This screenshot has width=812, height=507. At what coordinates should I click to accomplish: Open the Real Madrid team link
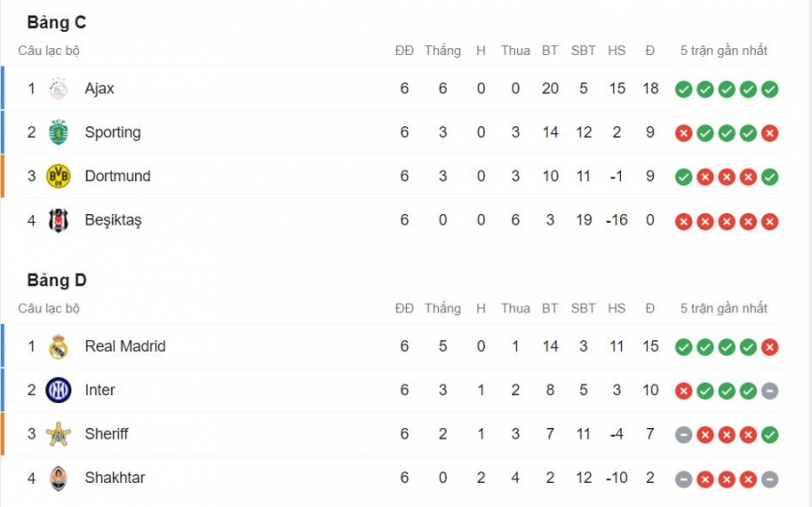click(125, 346)
